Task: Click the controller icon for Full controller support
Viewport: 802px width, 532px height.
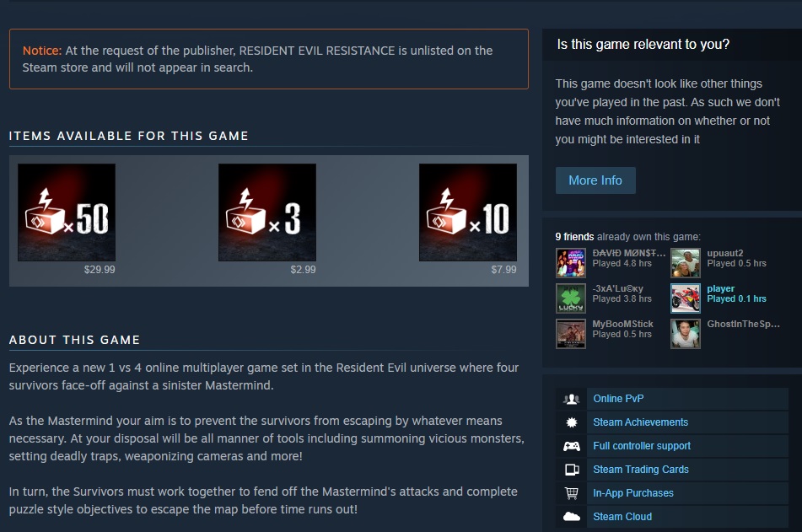Action: 571,446
